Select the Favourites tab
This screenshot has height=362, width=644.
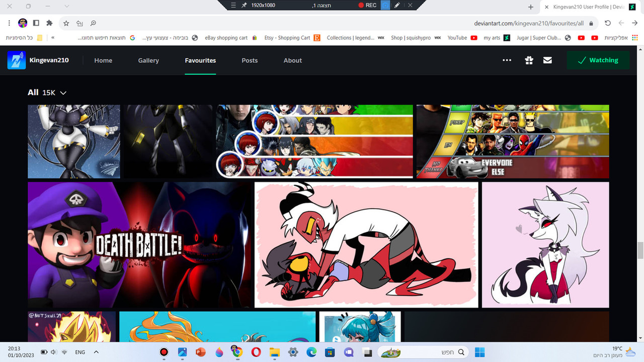coord(200,60)
